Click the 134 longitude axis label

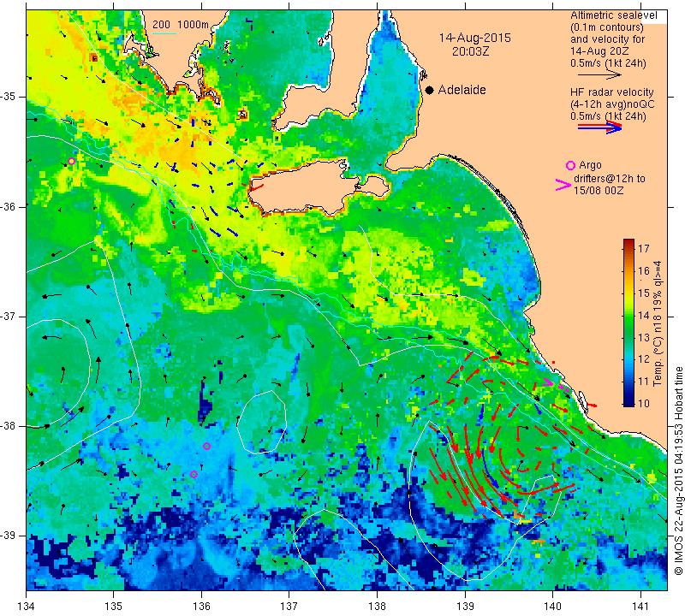pos(26,607)
